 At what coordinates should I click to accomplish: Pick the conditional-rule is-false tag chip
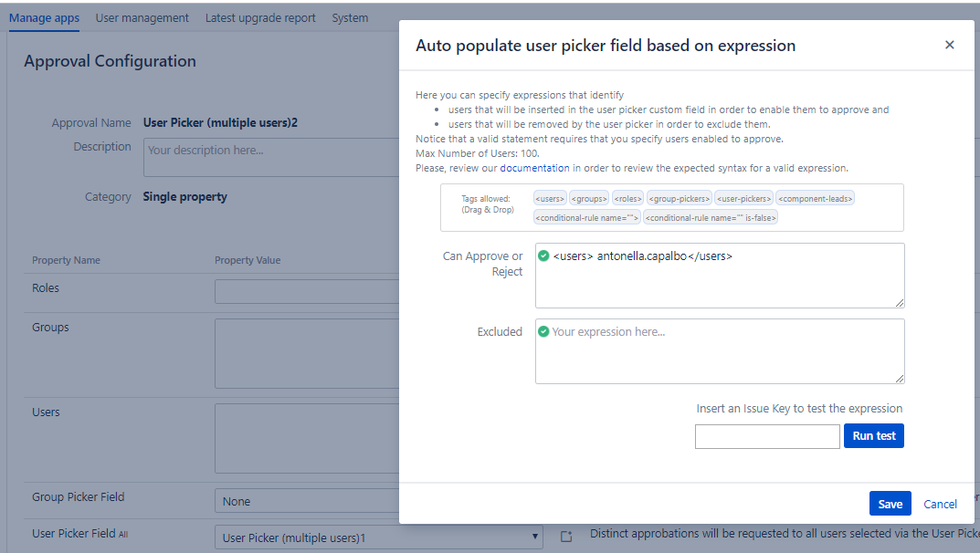(x=711, y=218)
